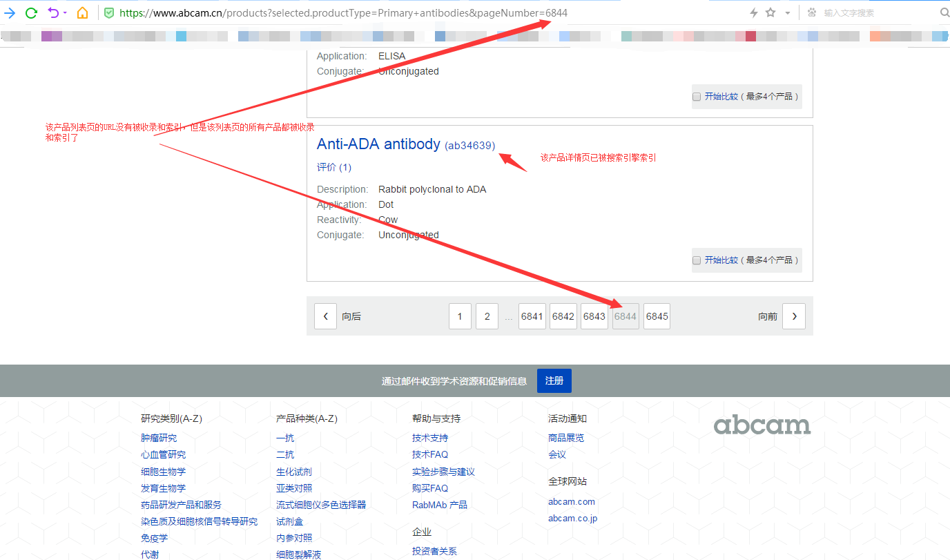Click the purple undo-close-tab icon
950x560 pixels.
point(53,12)
